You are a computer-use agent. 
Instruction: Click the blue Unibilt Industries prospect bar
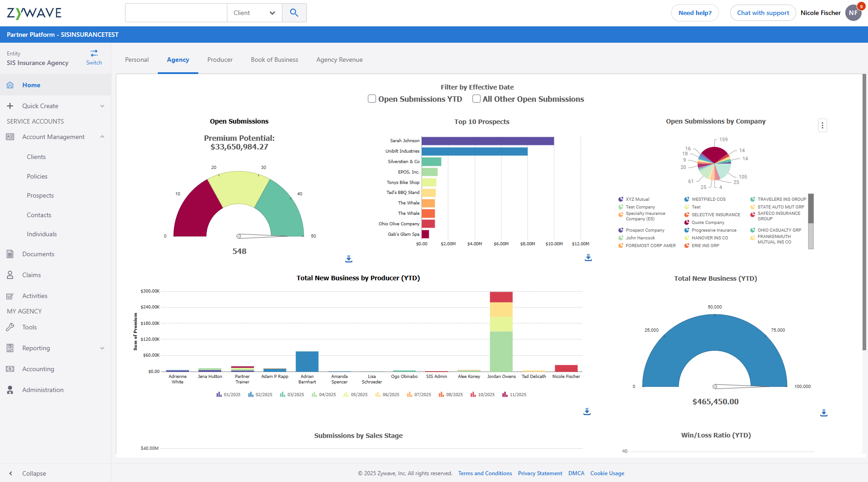(x=475, y=151)
